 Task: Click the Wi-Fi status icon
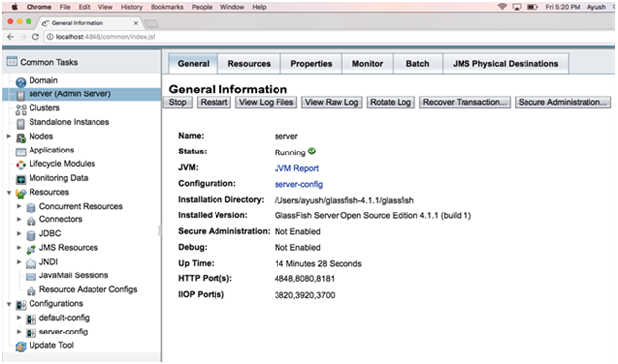click(x=502, y=7)
